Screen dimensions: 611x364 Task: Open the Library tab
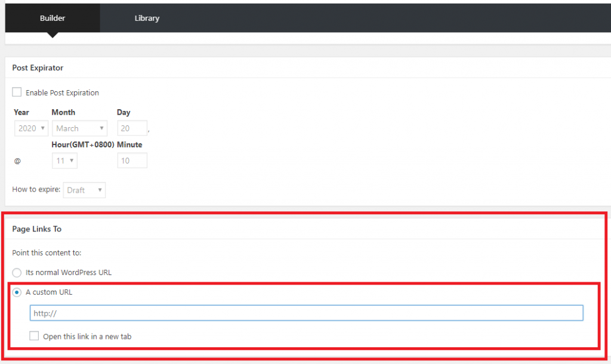147,18
